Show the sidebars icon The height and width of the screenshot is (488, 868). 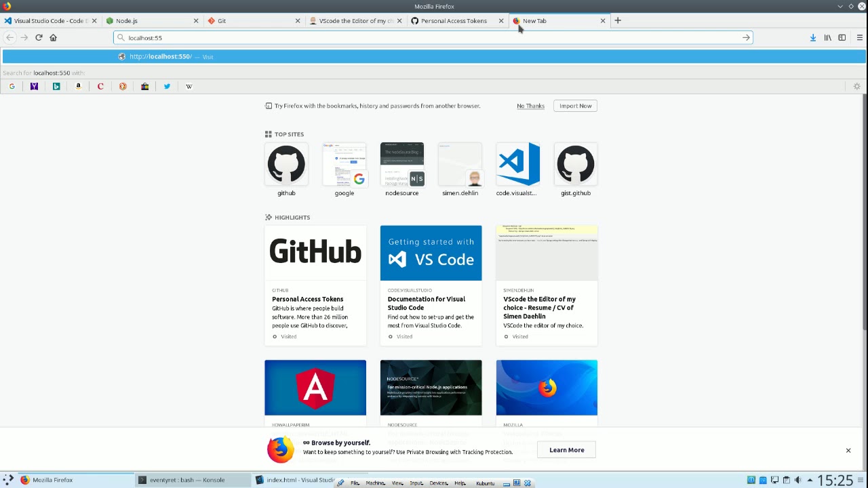(842, 37)
